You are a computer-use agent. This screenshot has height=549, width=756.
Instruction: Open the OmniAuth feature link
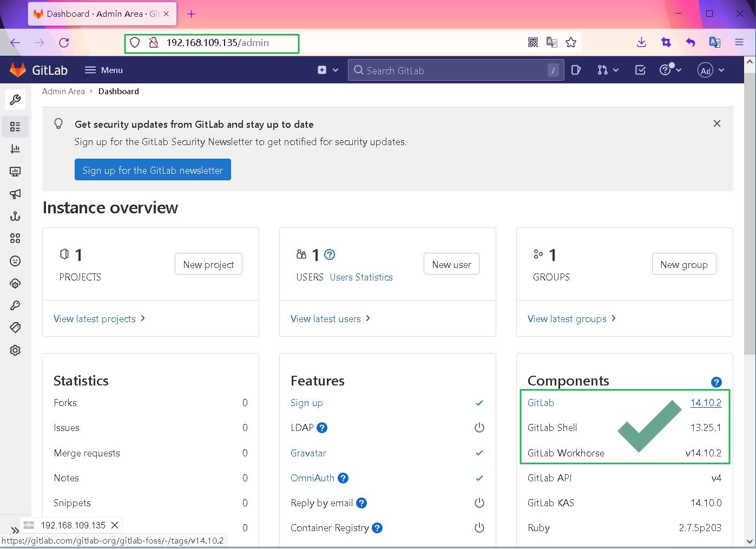[313, 478]
